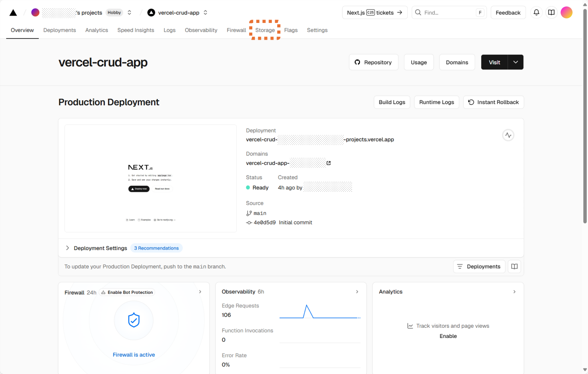Click the Enable Bot Protection badge
588x374 pixels.
pyautogui.click(x=127, y=293)
